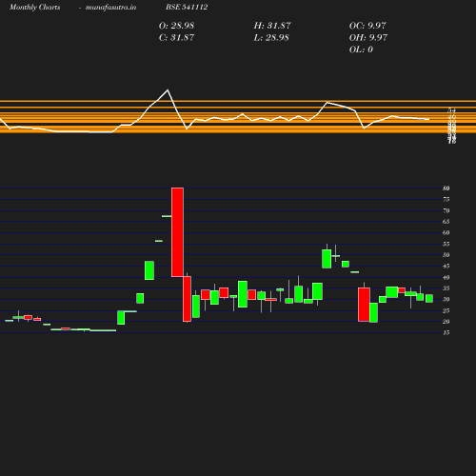Screen dimensions: 476x476
Task: Click the price axis label '15'
Action: 446,332
